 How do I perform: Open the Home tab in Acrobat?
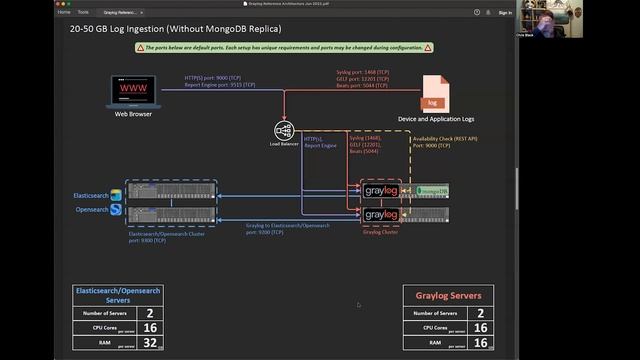tap(64, 12)
